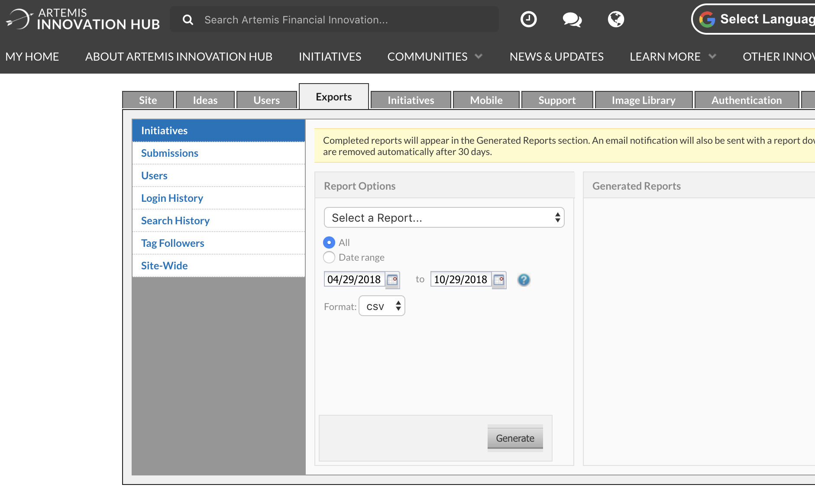
Task: Open Search History export section
Action: click(x=219, y=220)
